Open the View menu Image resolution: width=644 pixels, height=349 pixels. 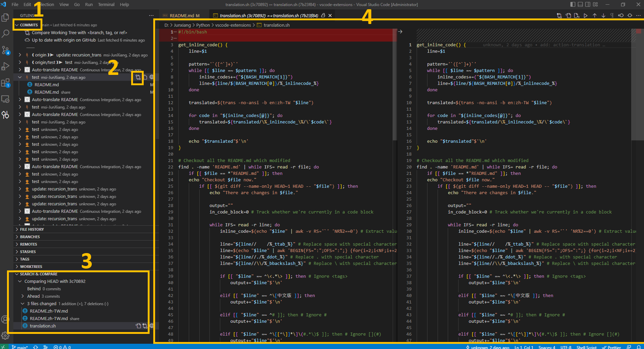coord(64,4)
